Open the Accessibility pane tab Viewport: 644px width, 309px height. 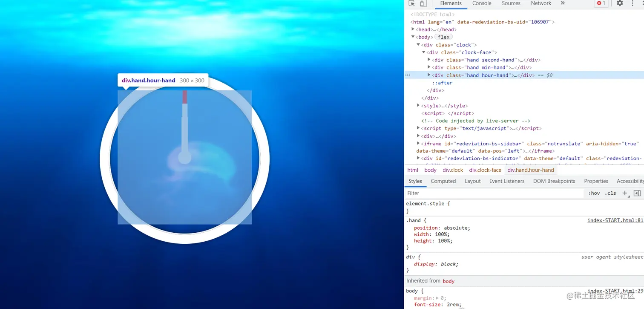pos(630,181)
